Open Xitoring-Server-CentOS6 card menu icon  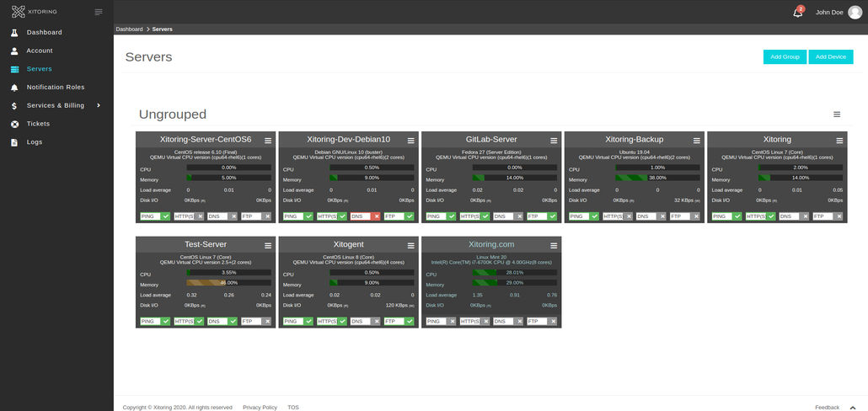point(268,141)
